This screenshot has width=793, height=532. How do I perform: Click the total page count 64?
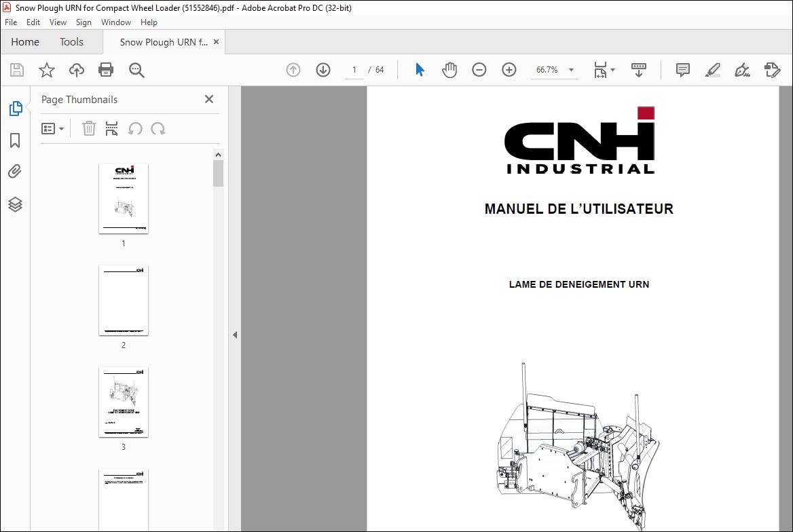tap(380, 70)
